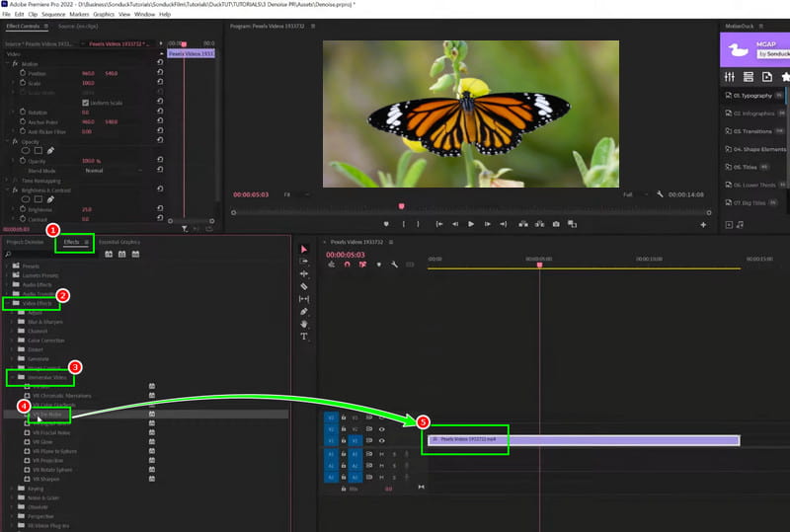Expand the Blur & Sharpen folder

(x=12, y=322)
